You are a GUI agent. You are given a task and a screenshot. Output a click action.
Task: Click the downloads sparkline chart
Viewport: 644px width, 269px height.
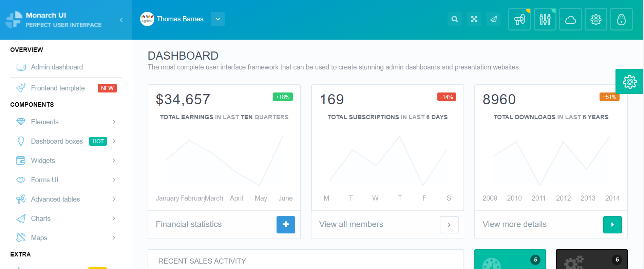click(x=551, y=161)
